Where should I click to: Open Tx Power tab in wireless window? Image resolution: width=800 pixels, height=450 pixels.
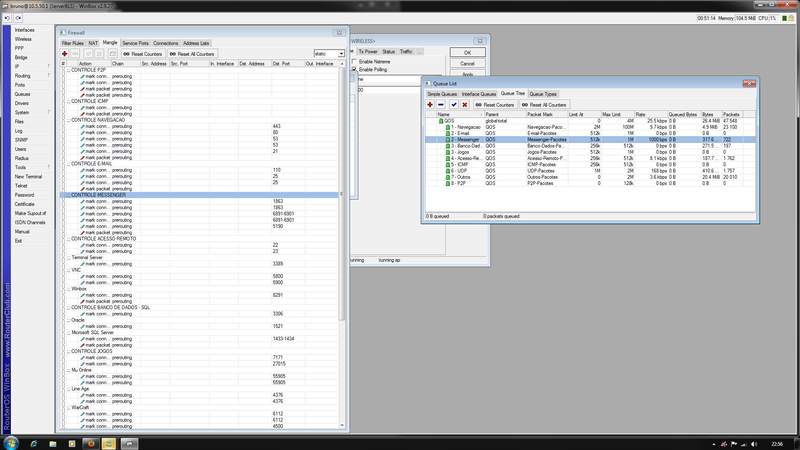[368, 52]
